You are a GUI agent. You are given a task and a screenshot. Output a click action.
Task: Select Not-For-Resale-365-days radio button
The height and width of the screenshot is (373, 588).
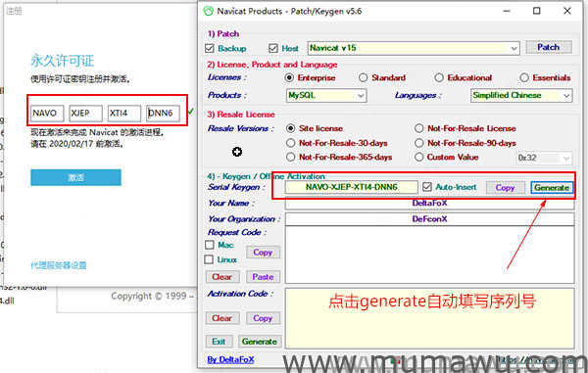tap(291, 157)
